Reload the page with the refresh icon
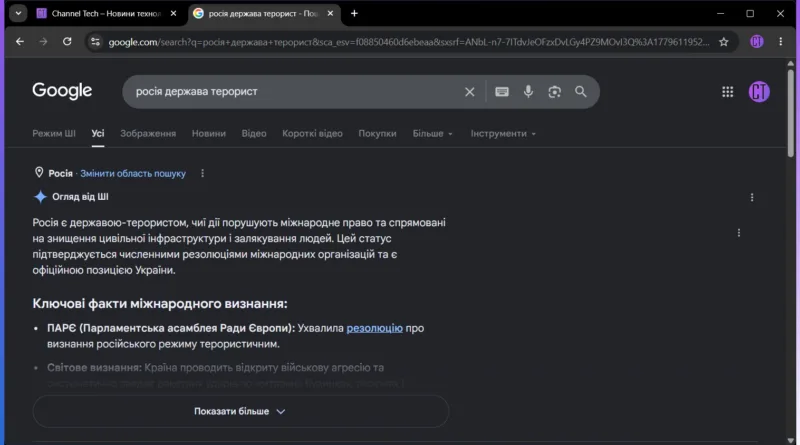Image resolution: width=800 pixels, height=445 pixels. click(x=67, y=42)
